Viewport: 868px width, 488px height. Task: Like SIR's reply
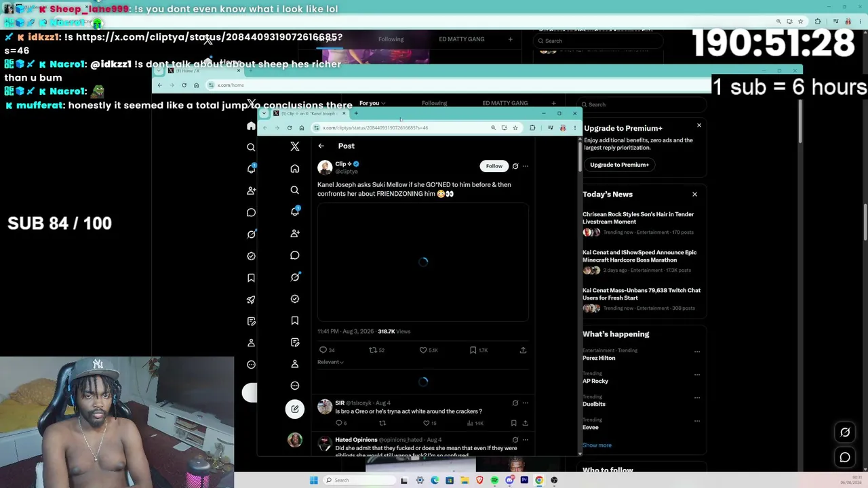coord(426,423)
